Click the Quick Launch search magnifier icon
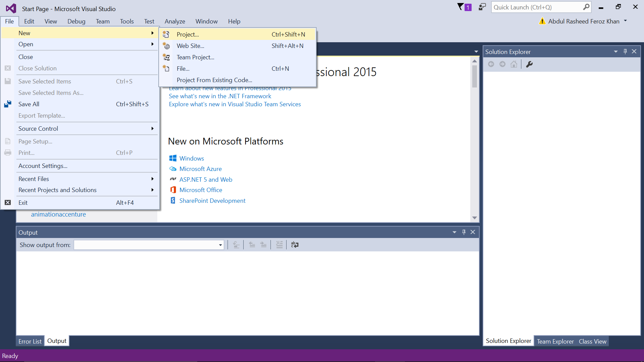The width and height of the screenshot is (644, 362). [586, 7]
